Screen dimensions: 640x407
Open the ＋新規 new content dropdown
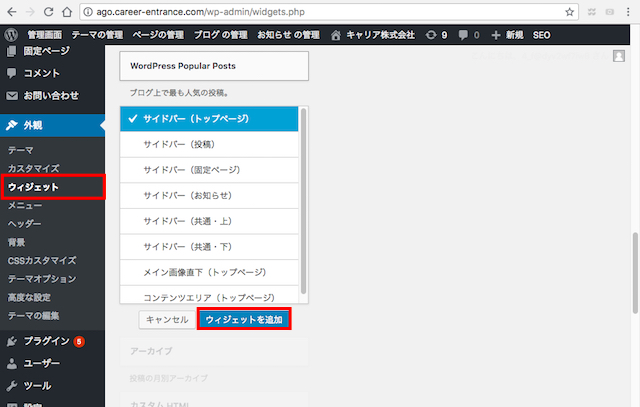coord(507,34)
